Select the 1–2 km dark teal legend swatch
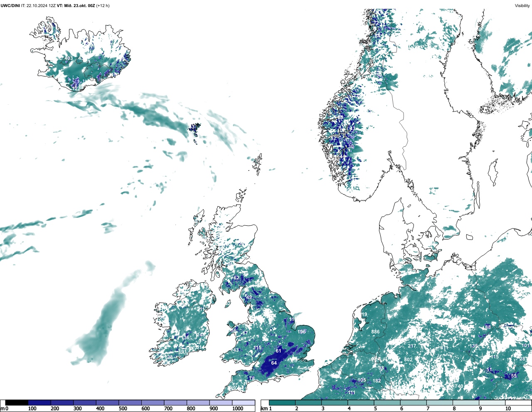Screen dimensions: 532x412 click(x=282, y=403)
